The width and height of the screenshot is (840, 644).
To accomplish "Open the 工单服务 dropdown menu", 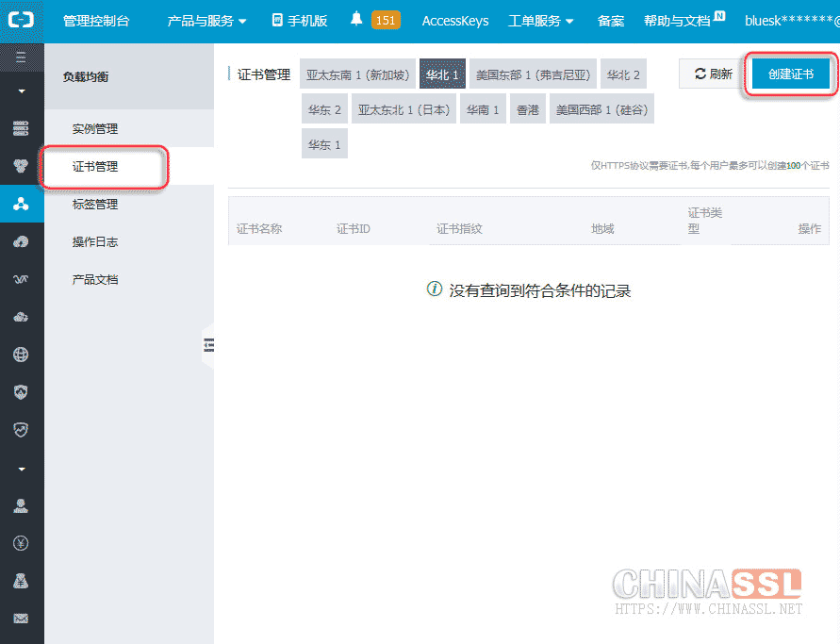I will 540,20.
